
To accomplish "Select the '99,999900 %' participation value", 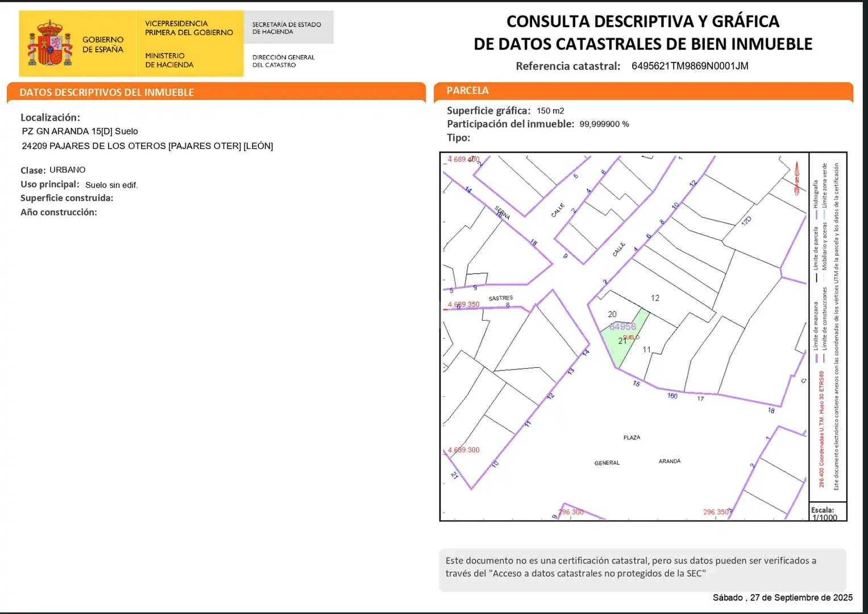I will click(604, 124).
